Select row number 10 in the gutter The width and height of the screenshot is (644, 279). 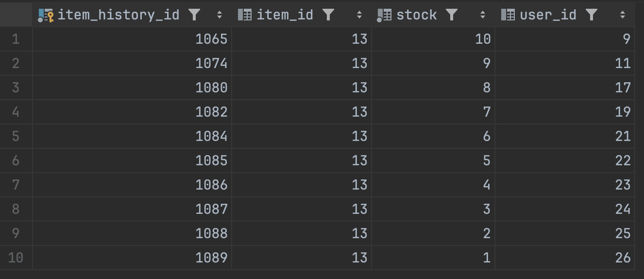16,258
